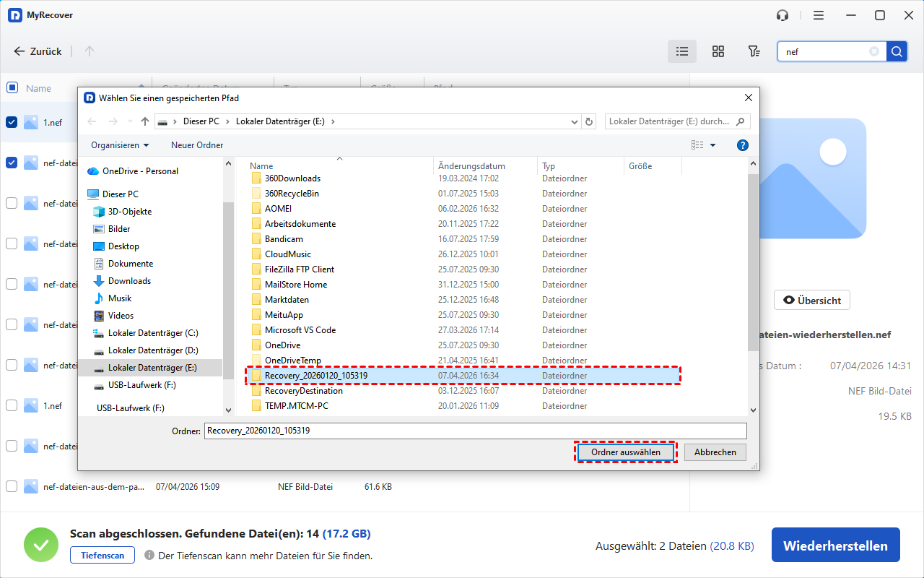Screen dimensions: 924x578
Task: Open the MyRecover hamburger menu
Action: [x=818, y=15]
